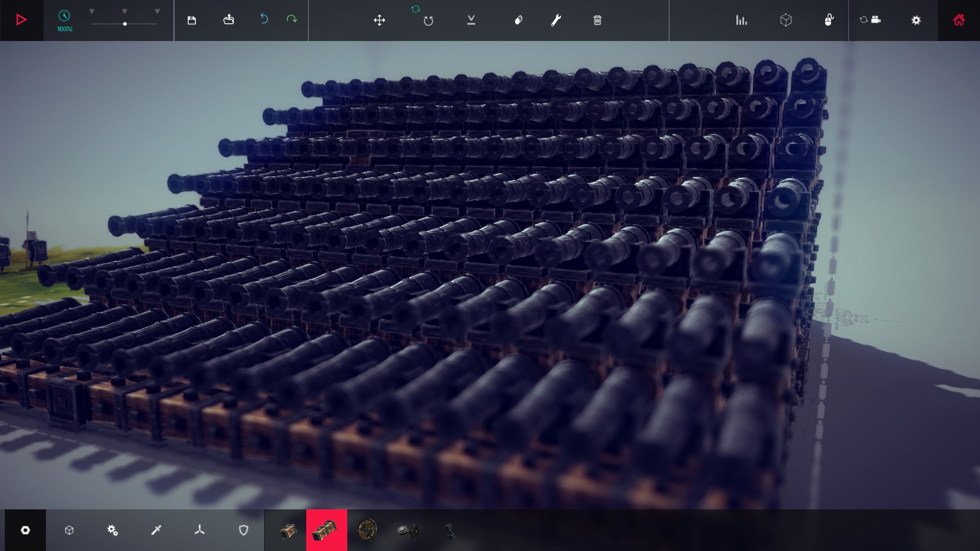This screenshot has height=551, width=980.
Task: Select the trash delete tool
Action: pos(597,20)
